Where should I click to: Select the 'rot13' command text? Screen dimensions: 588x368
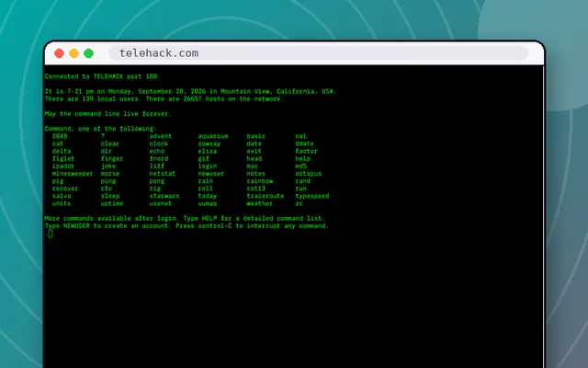coord(256,189)
